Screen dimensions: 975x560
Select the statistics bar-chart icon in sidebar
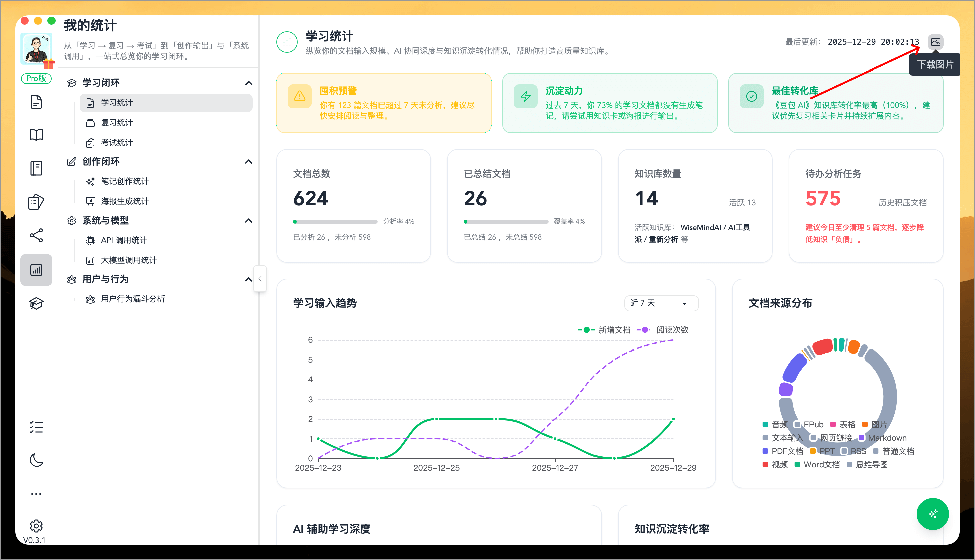tap(36, 270)
